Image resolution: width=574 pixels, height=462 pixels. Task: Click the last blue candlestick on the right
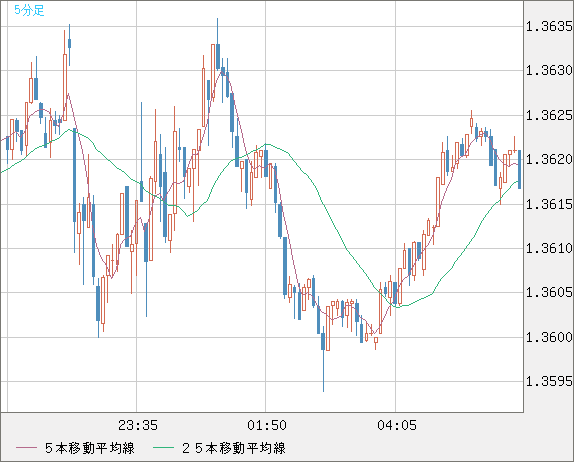coord(519,169)
